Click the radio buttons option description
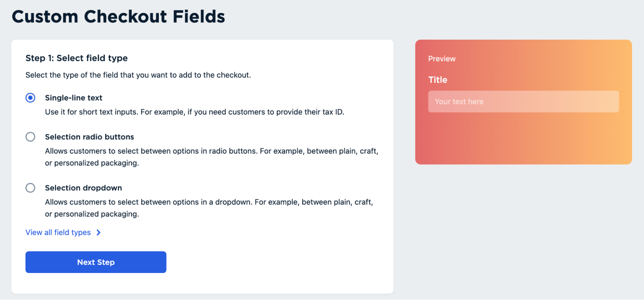 click(211, 157)
